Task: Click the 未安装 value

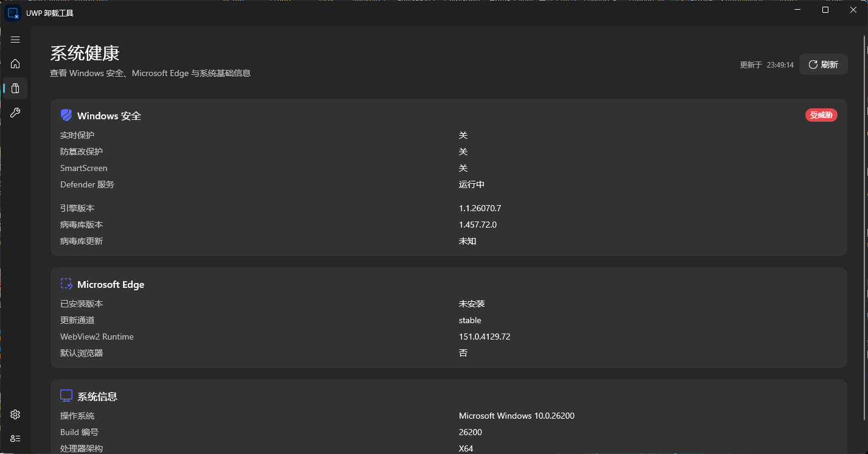Action: (x=472, y=304)
